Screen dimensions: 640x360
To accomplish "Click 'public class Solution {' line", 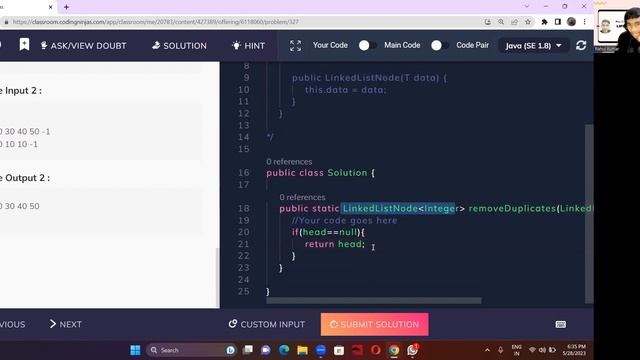I will tap(320, 173).
